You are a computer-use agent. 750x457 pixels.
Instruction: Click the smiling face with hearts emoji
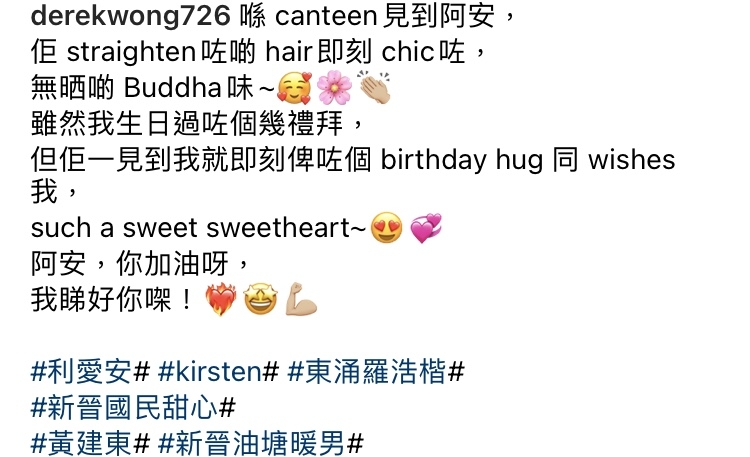tap(294, 88)
